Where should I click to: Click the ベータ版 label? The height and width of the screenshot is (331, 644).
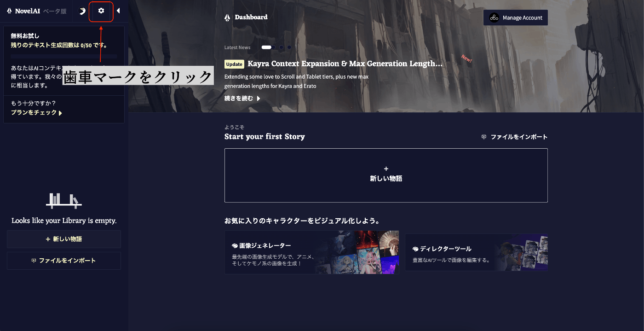pyautogui.click(x=55, y=11)
